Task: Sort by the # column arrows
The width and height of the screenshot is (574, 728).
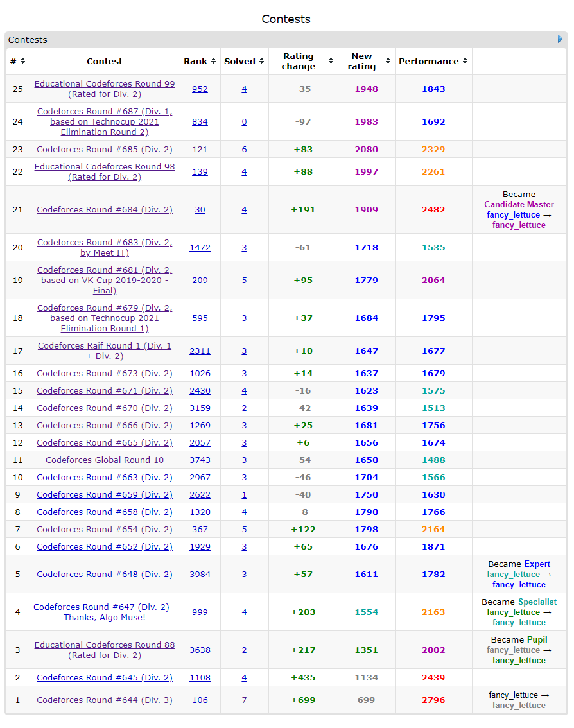Action: click(x=22, y=61)
